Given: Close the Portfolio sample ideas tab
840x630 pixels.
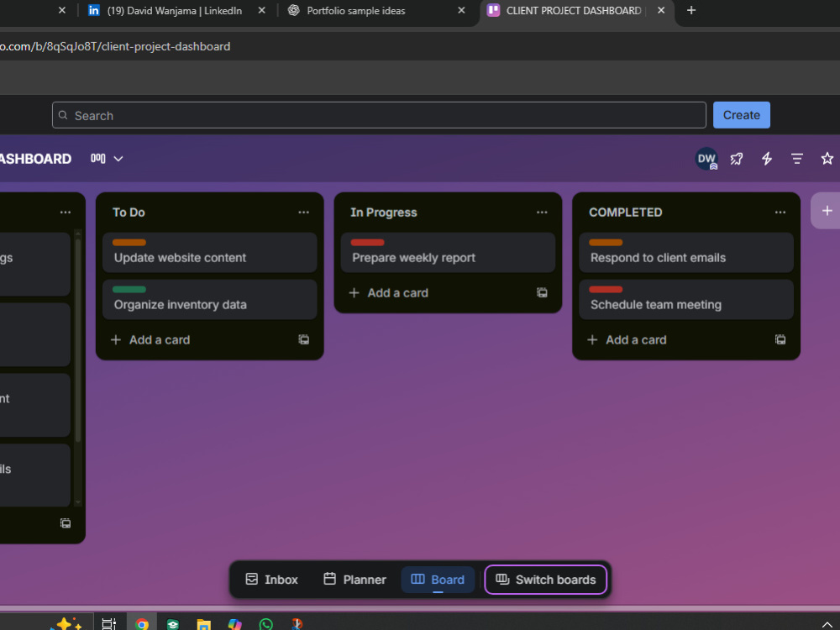Looking at the screenshot, I should [x=461, y=10].
